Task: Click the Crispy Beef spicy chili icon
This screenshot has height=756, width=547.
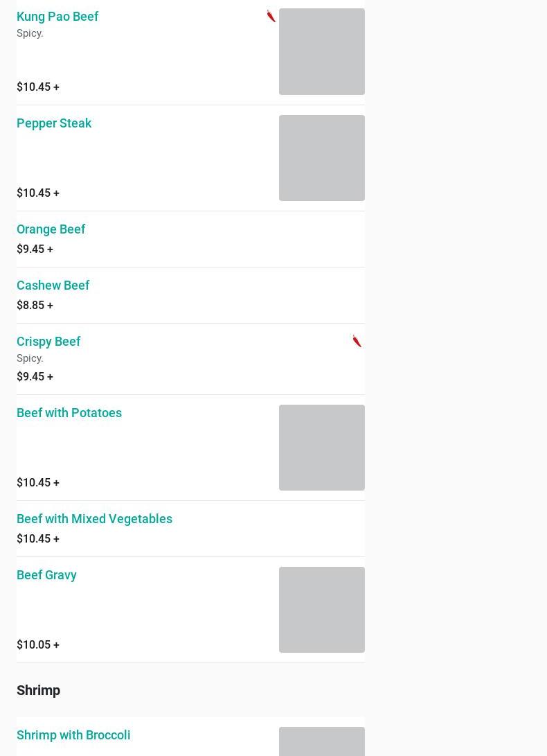Action: pos(357,341)
